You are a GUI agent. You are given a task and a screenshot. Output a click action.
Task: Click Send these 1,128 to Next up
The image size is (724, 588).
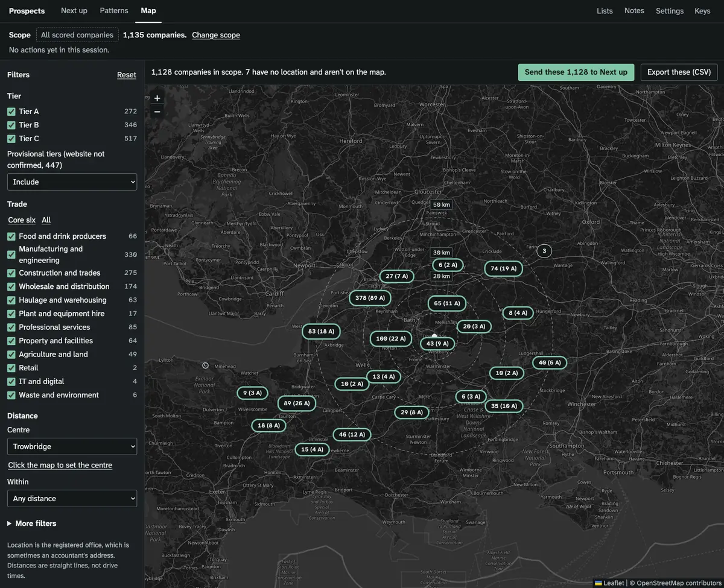[x=576, y=72]
